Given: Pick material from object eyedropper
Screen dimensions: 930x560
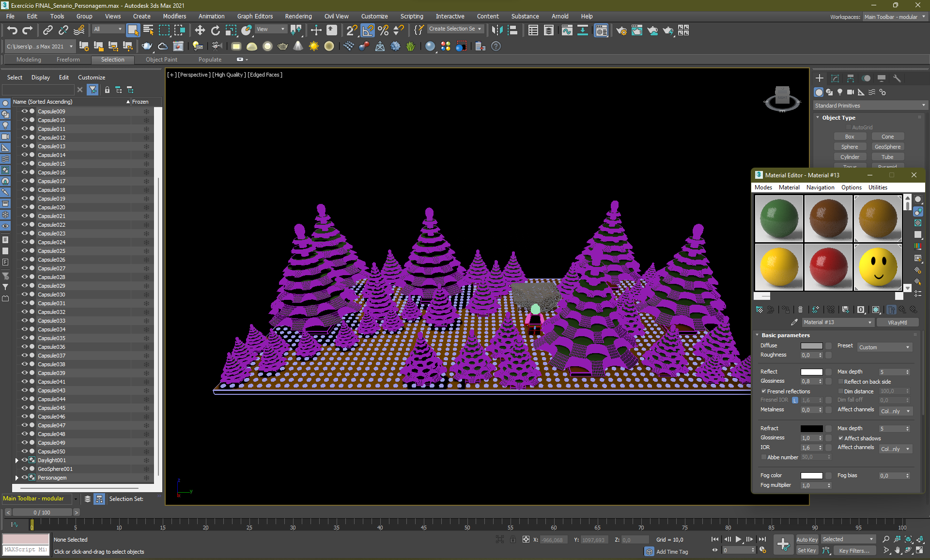Looking at the screenshot, I should click(x=794, y=322).
